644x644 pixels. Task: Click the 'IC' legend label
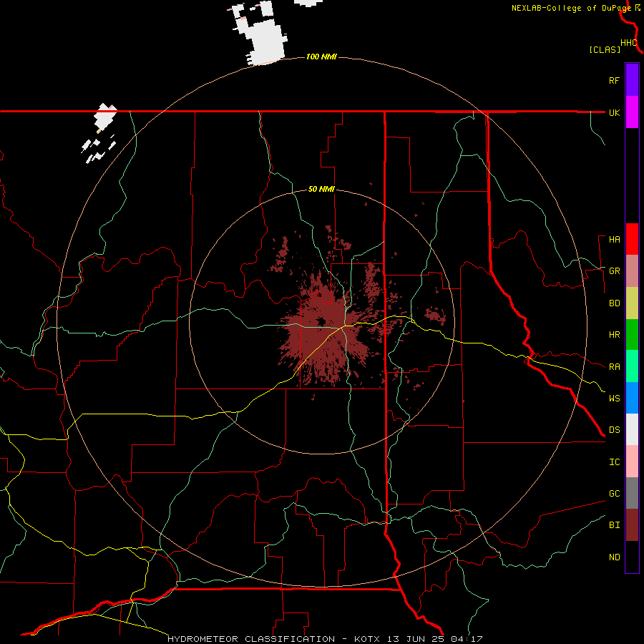coord(614,462)
